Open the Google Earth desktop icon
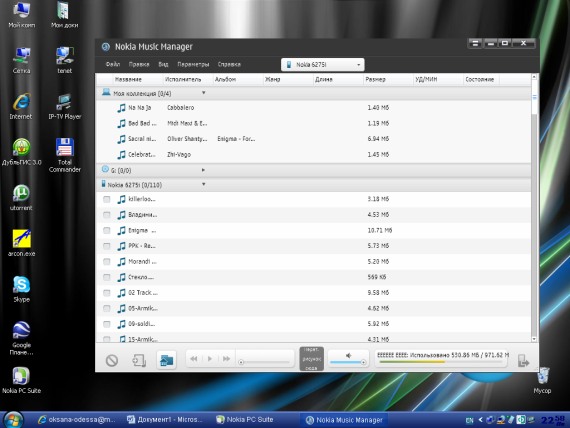Screen dimensions: 570x428 click(x=21, y=338)
